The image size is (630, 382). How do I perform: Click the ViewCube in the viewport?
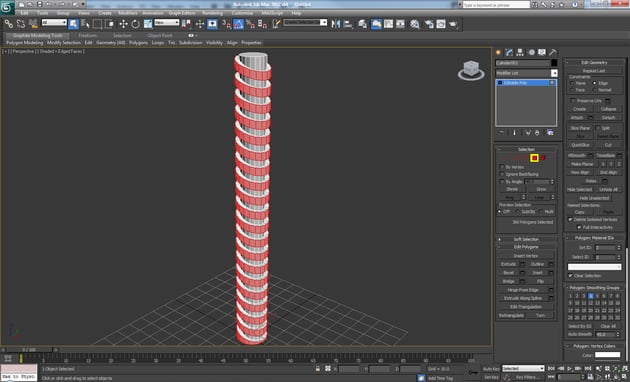point(471,70)
